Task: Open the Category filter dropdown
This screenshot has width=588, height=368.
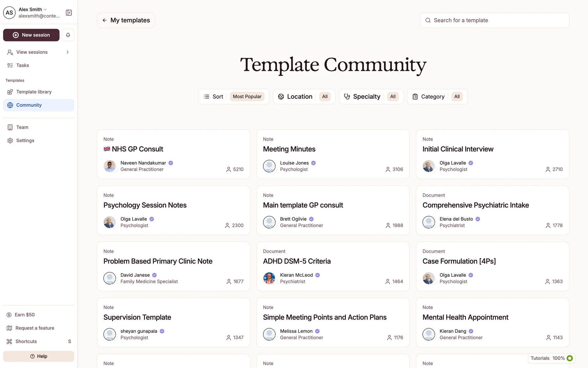Action: pyautogui.click(x=437, y=97)
